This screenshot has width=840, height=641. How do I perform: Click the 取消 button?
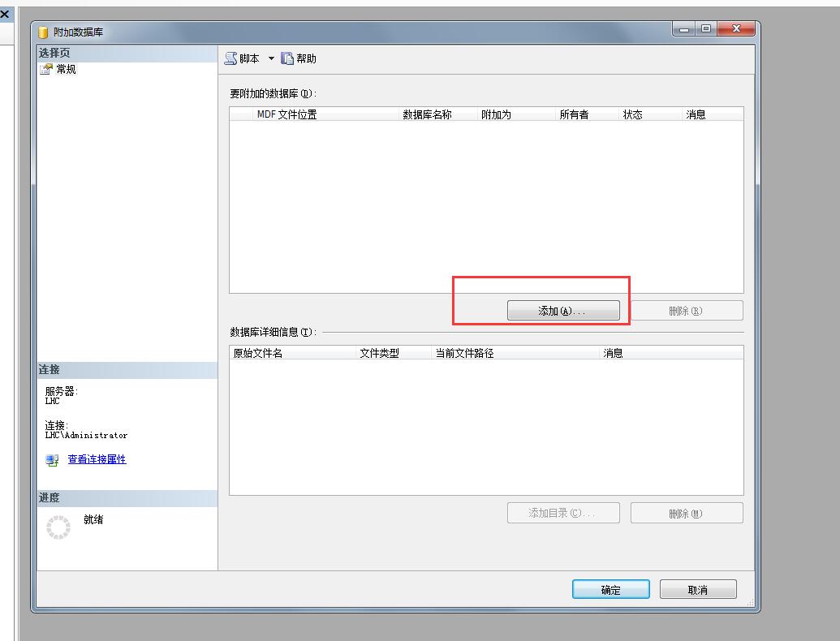pos(698,590)
